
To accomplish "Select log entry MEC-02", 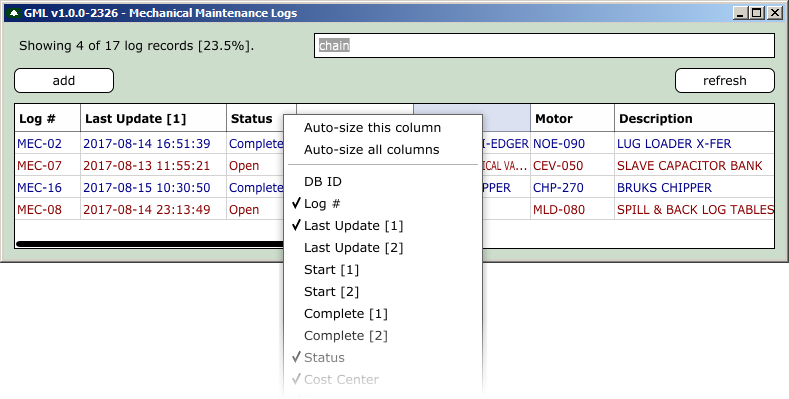I will click(39, 144).
